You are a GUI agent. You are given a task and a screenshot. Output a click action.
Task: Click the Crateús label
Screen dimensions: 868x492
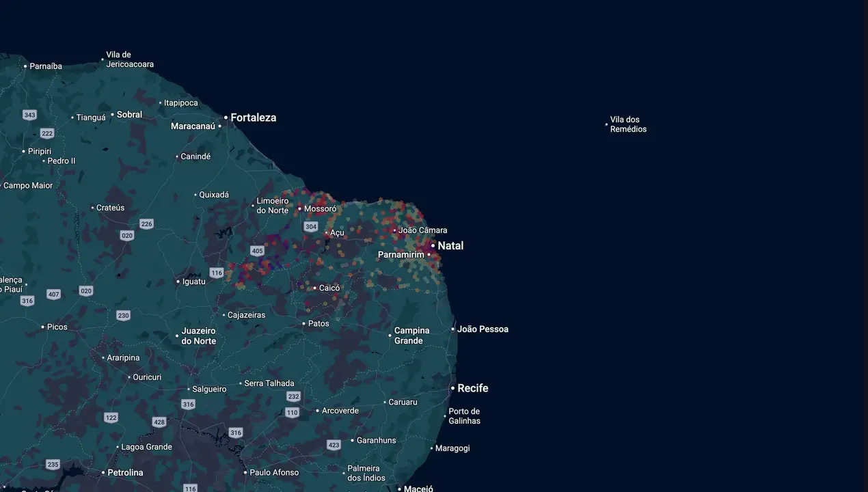pos(111,208)
